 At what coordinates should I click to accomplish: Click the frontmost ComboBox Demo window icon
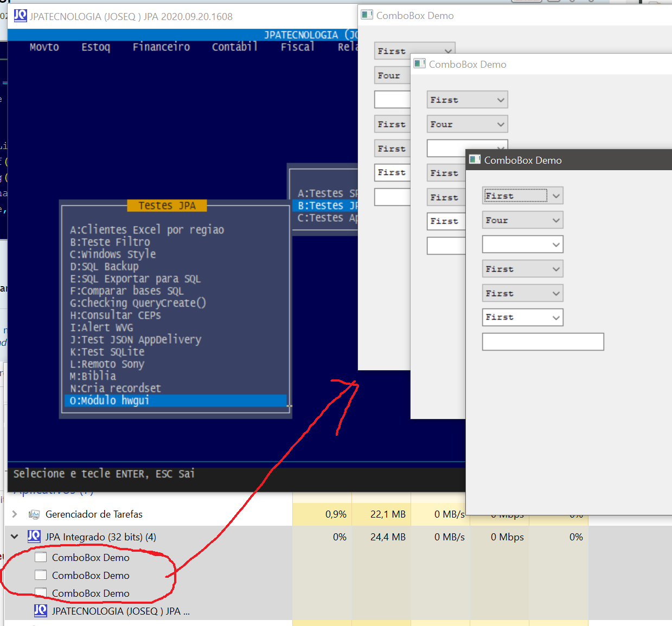[x=475, y=160]
